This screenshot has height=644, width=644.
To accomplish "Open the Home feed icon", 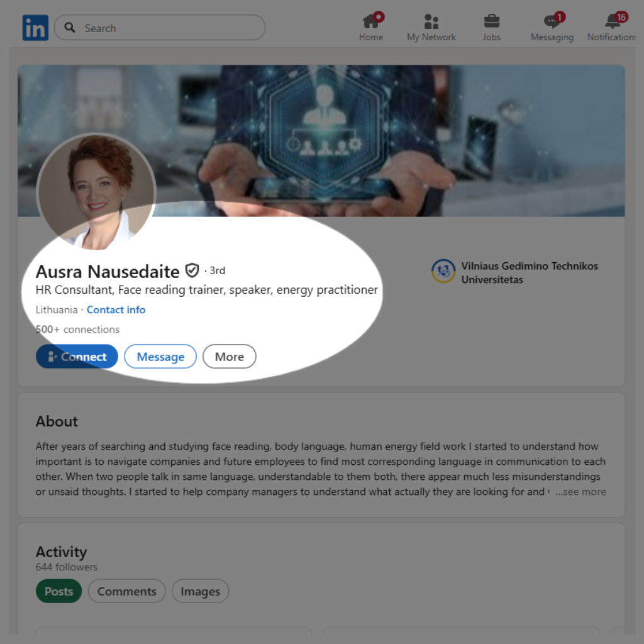I will click(370, 21).
